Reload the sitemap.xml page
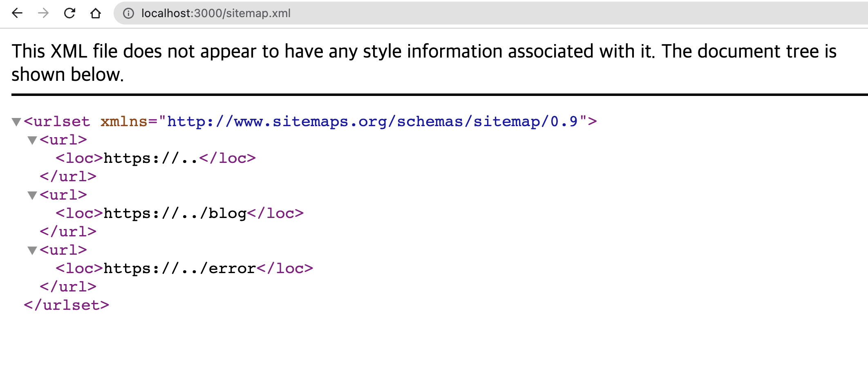The width and height of the screenshot is (868, 378). [x=69, y=13]
